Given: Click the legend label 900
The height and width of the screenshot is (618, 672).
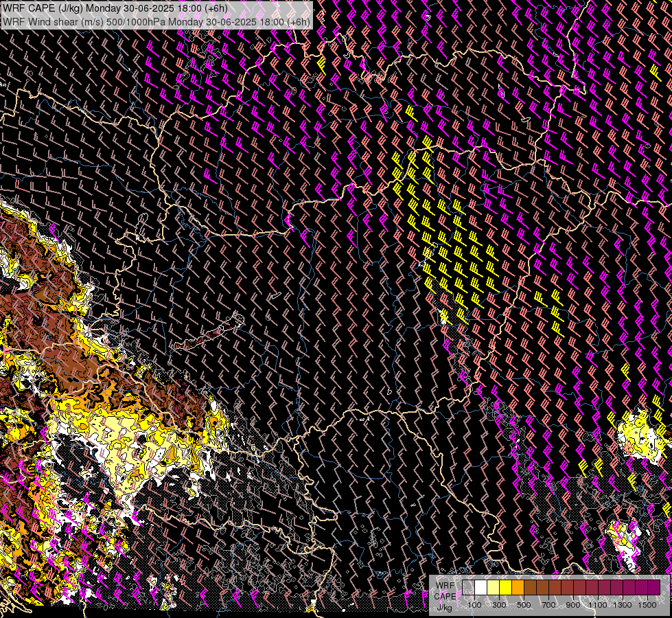Looking at the screenshot, I should tap(573, 605).
